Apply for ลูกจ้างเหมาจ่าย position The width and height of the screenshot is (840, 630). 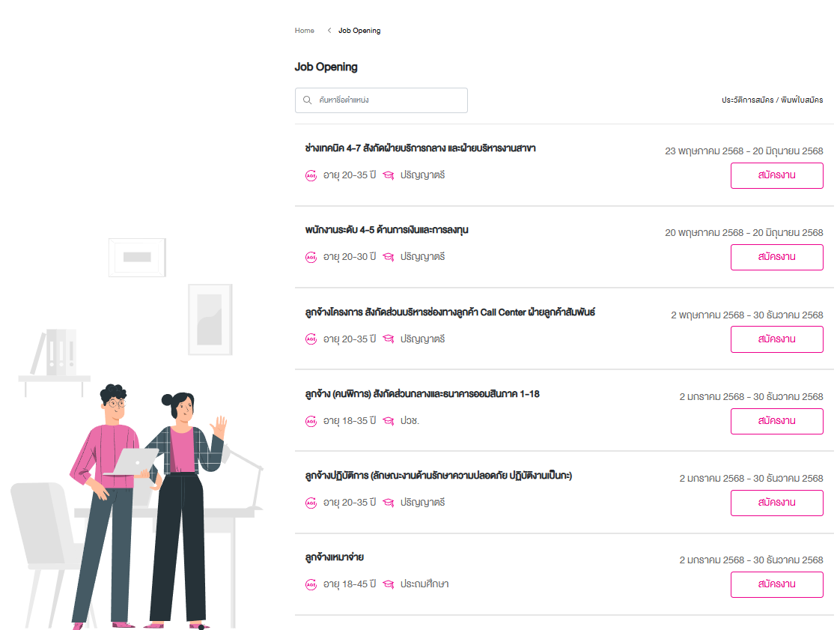pos(777,584)
